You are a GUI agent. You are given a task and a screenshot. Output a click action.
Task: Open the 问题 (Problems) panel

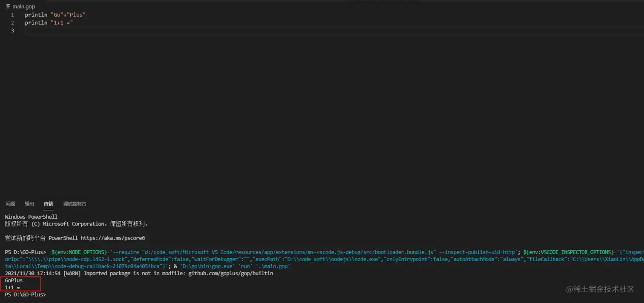click(x=10, y=203)
